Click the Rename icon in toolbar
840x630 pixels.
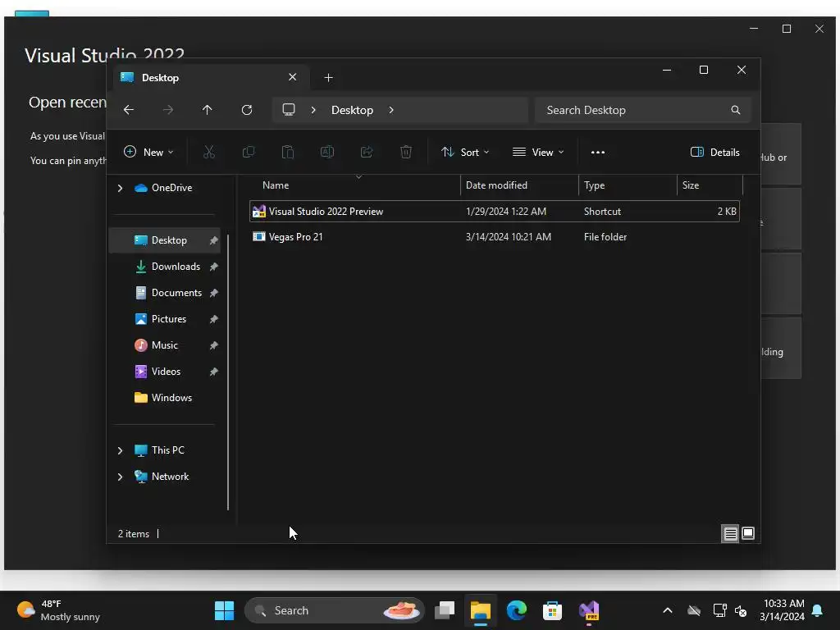[327, 152]
